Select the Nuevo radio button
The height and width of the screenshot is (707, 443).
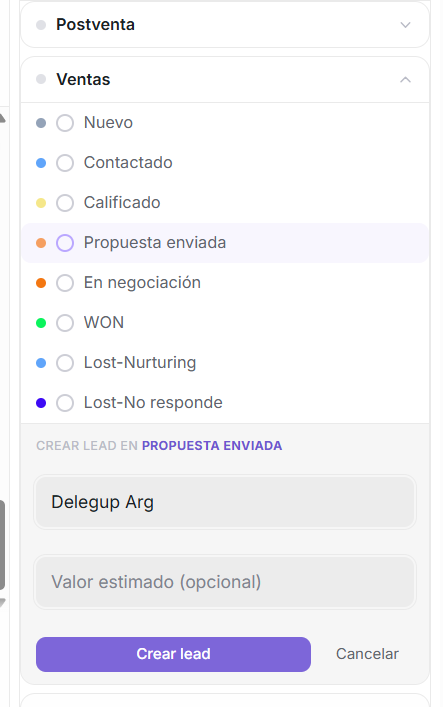(x=65, y=123)
